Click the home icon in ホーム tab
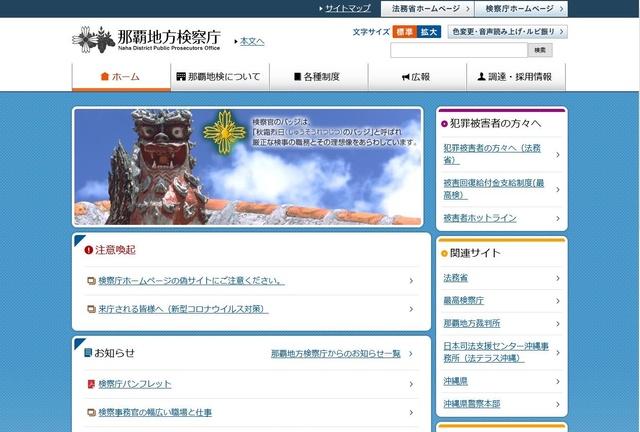640x432 pixels. click(105, 76)
